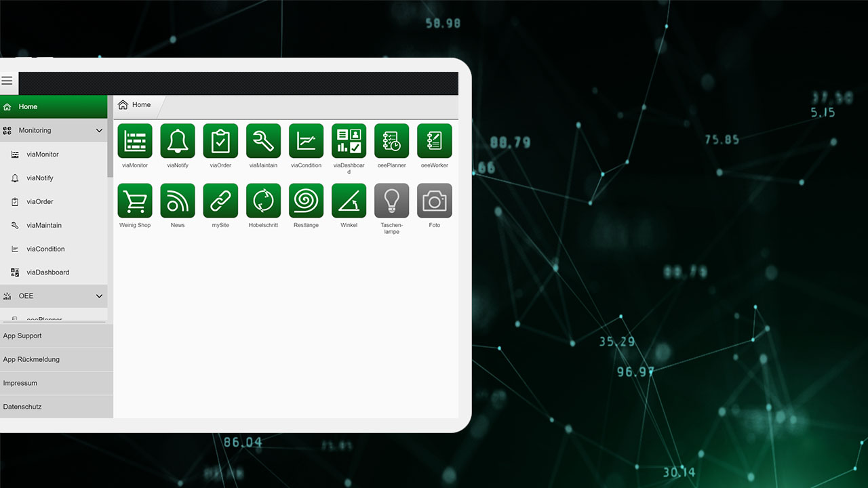Open App Rückmeldung
This screenshot has height=488, width=868.
[56, 360]
